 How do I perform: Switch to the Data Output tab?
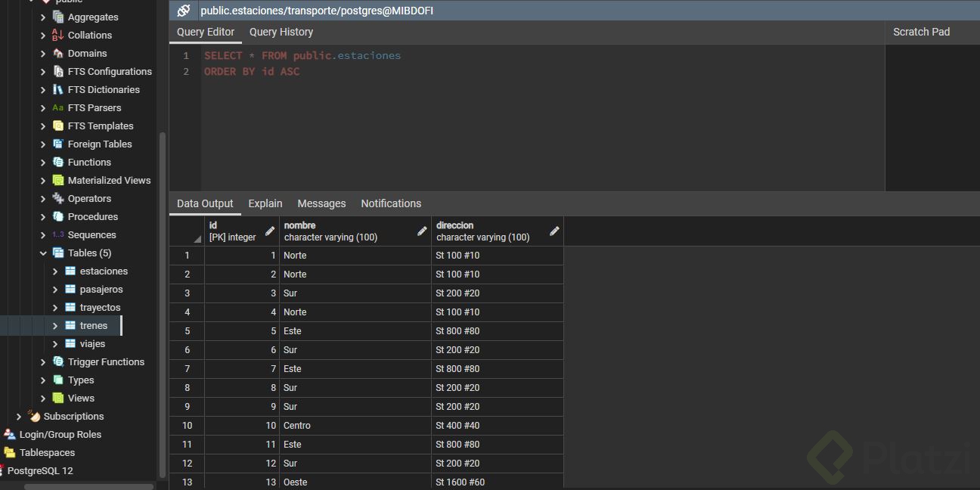pos(205,203)
